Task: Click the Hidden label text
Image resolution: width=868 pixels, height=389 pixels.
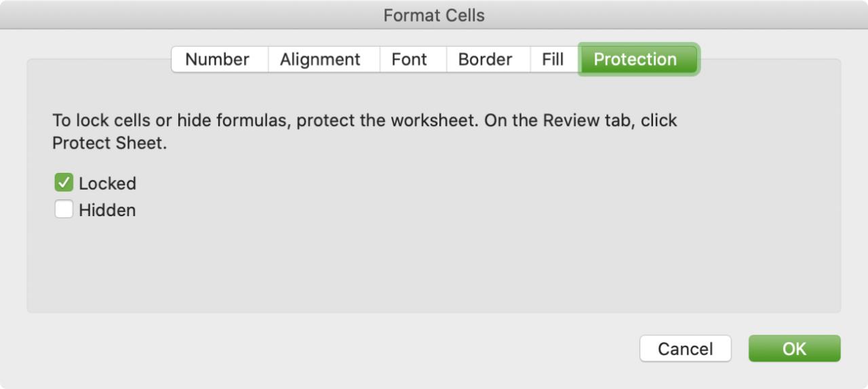Action: 107,211
